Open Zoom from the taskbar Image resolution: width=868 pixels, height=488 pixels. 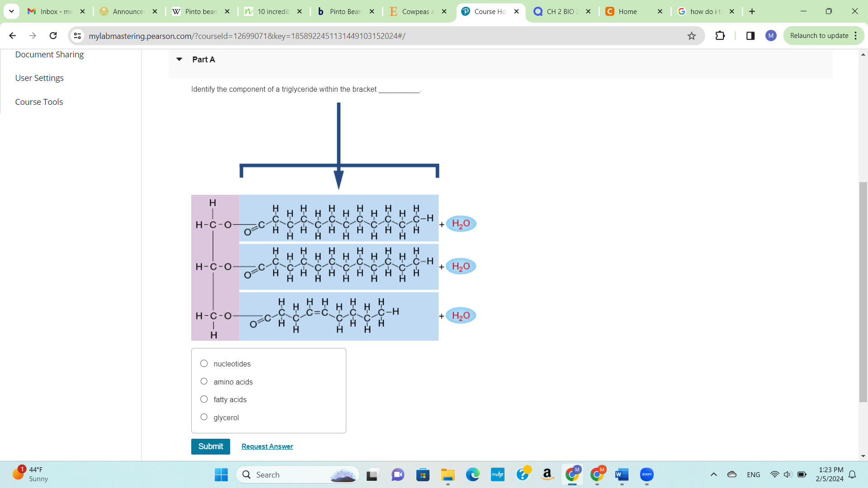[x=647, y=475]
